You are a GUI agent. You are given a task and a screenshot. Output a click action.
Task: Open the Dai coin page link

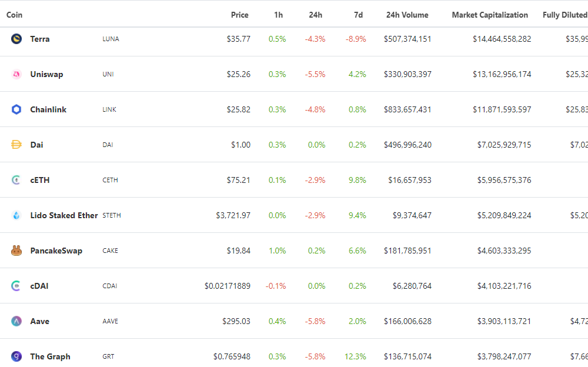tap(36, 145)
